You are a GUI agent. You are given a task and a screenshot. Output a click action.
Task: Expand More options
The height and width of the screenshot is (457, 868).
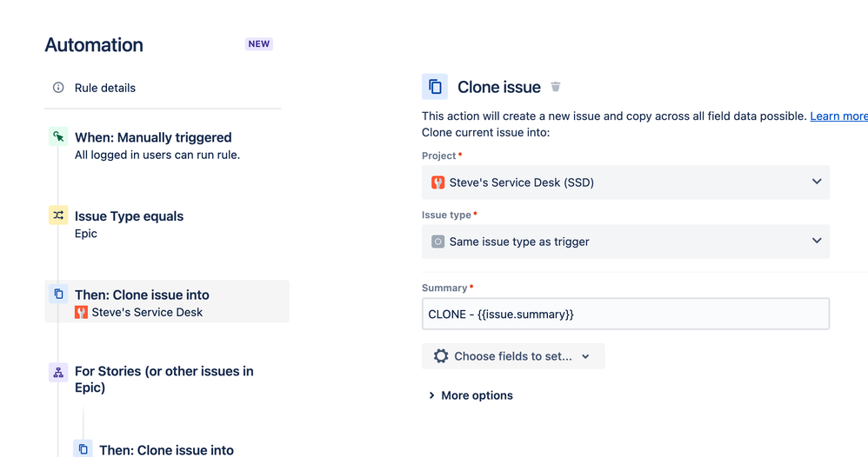[471, 395]
